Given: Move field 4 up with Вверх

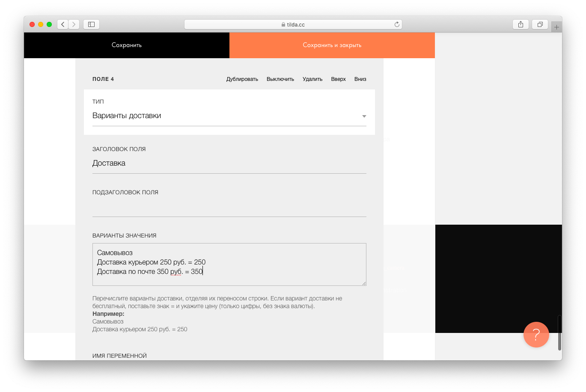Looking at the screenshot, I should pyautogui.click(x=338, y=79).
